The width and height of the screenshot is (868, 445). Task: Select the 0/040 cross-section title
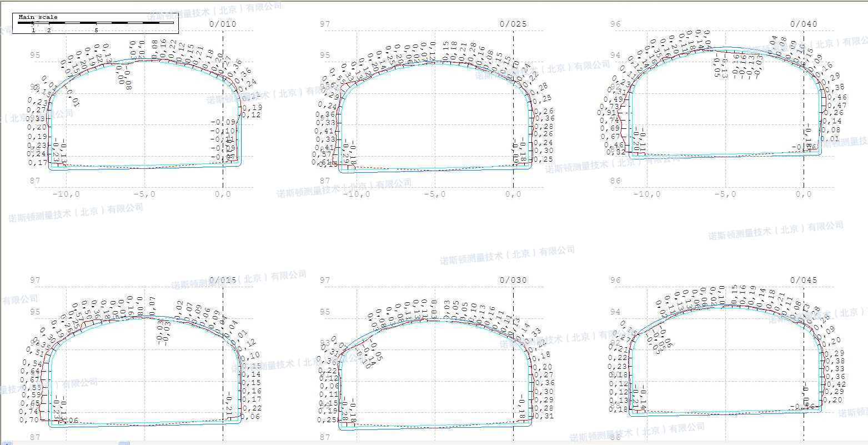[804, 24]
